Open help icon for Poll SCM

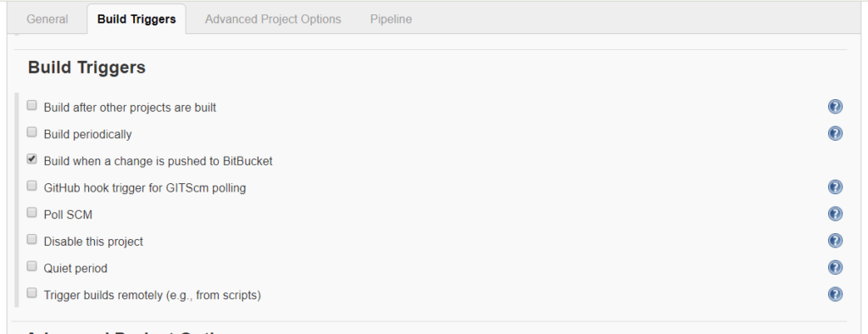[x=835, y=214]
